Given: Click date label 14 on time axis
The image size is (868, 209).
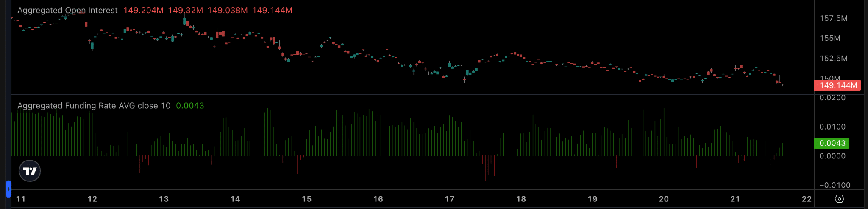Looking at the screenshot, I should coord(235,199).
